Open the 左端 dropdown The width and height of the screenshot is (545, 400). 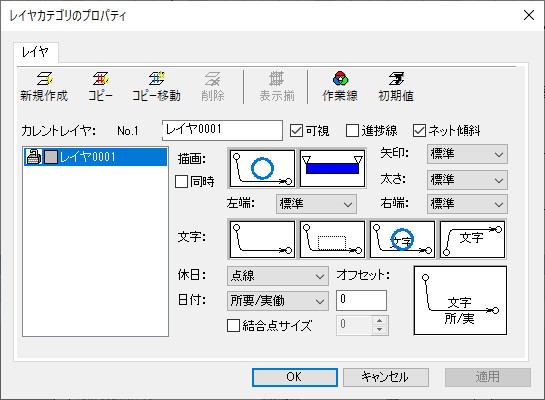point(316,204)
